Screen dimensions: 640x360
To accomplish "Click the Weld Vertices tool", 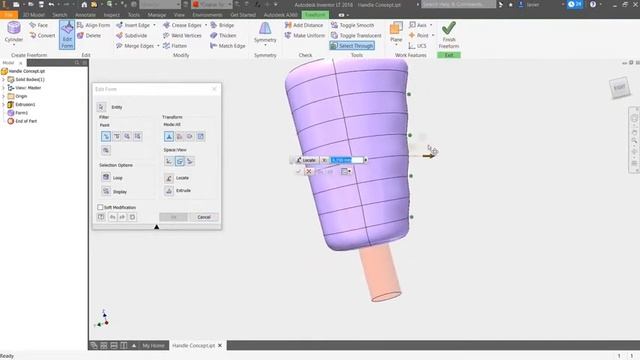I will (182, 36).
